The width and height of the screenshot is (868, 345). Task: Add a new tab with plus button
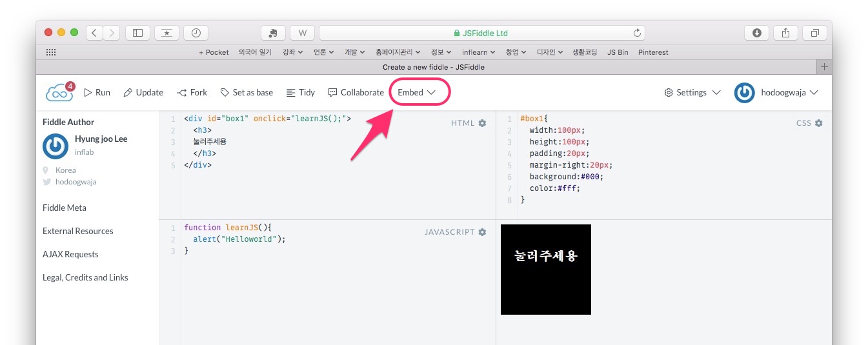[824, 67]
